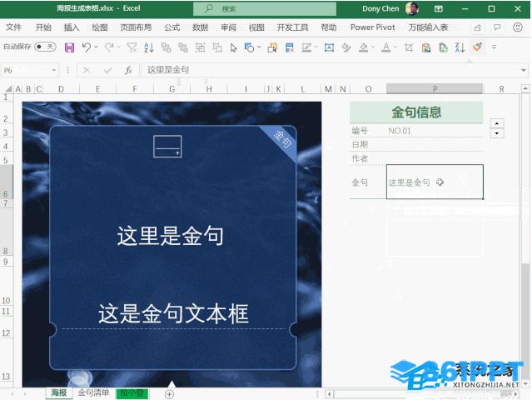Open the 插入 ribbon tab

click(x=72, y=27)
